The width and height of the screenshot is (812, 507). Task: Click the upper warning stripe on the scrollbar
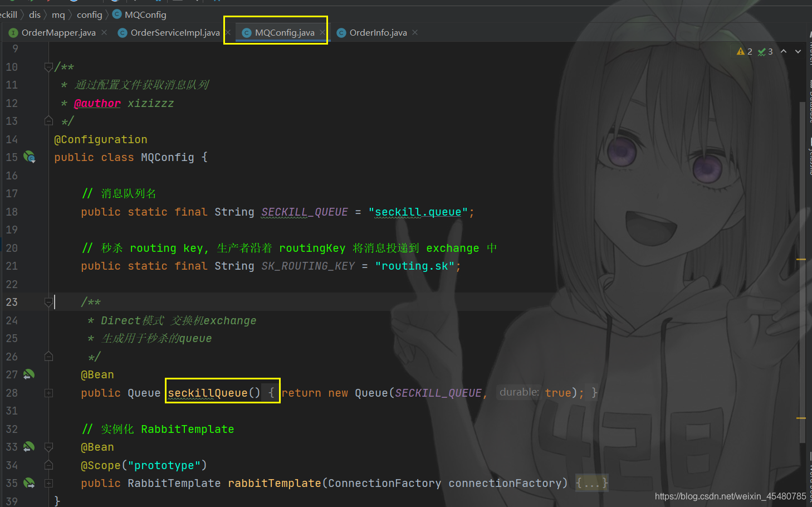(x=801, y=260)
